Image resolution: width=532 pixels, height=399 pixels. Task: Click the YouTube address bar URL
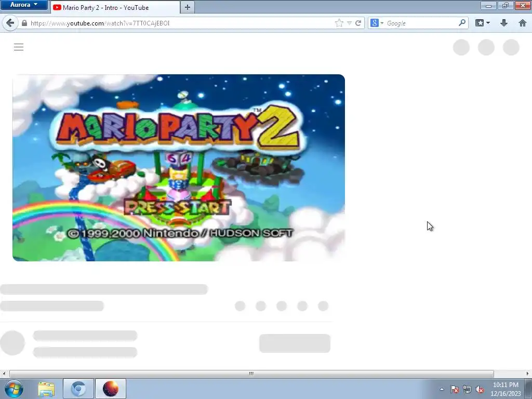100,23
